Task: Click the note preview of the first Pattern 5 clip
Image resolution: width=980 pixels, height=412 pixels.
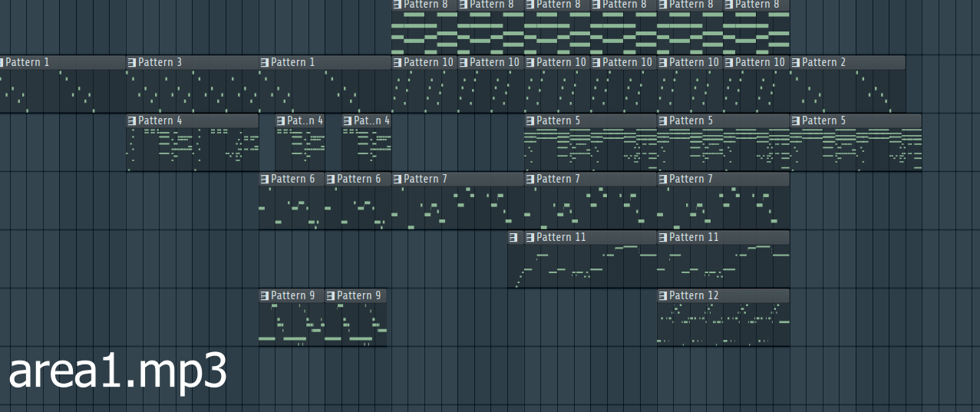Action: tap(591, 149)
